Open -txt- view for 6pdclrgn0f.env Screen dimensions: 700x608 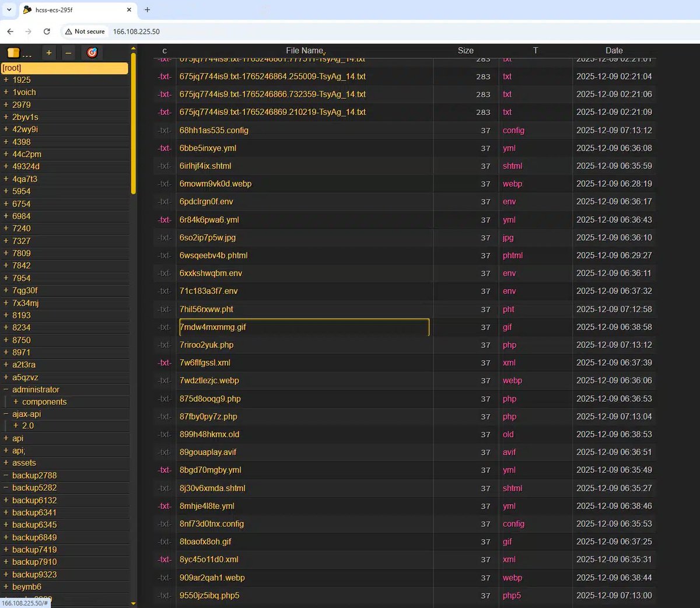click(x=164, y=202)
